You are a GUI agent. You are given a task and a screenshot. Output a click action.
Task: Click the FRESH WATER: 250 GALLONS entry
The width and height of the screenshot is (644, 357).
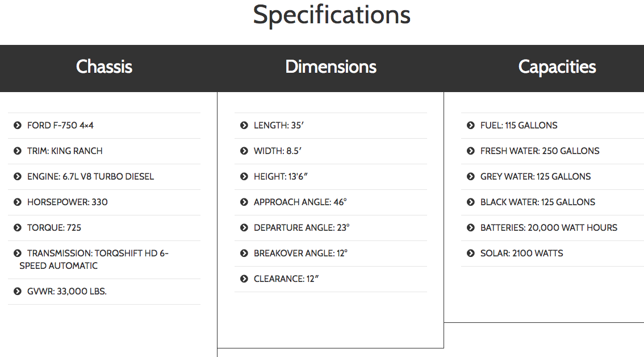pyautogui.click(x=540, y=151)
